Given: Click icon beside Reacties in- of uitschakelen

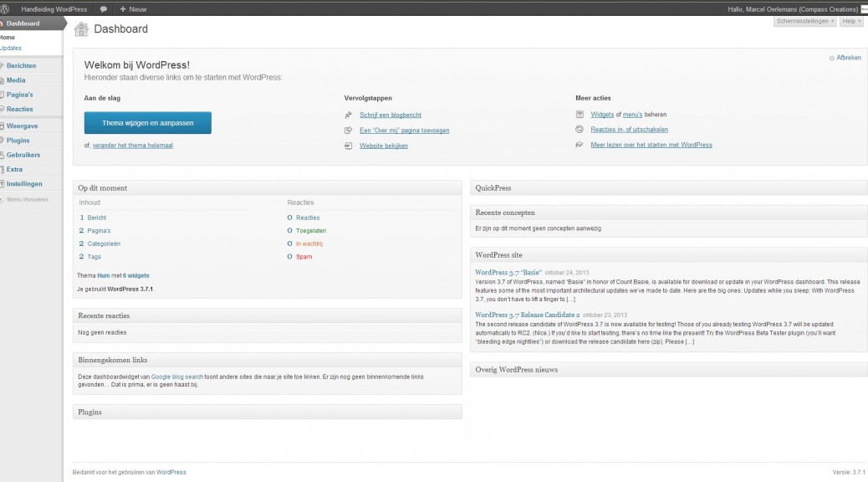Looking at the screenshot, I should 580,129.
